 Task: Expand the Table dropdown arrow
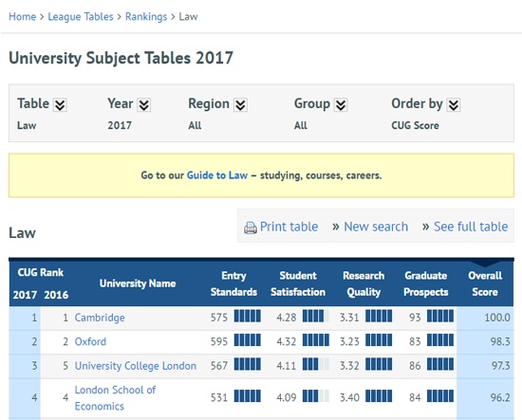click(60, 105)
